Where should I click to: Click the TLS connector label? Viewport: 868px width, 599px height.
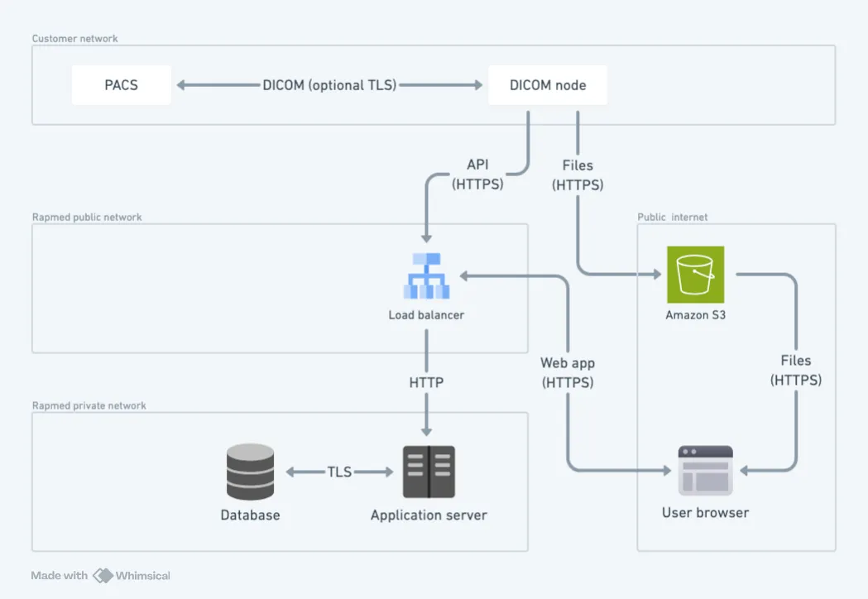(x=339, y=472)
